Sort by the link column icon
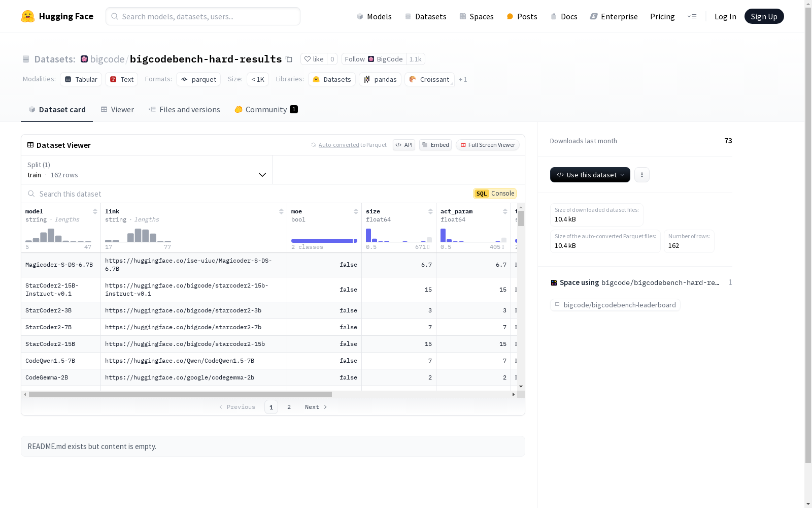Screen dimensions: 812x508 [281, 211]
